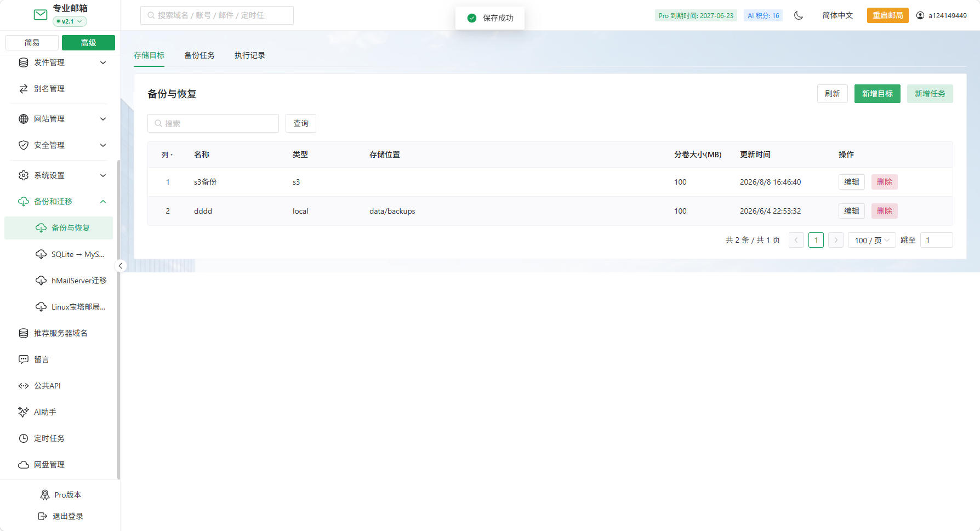Click the 留言 chat bubble icon
Viewport: 980px width, 531px height.
pos(24,359)
